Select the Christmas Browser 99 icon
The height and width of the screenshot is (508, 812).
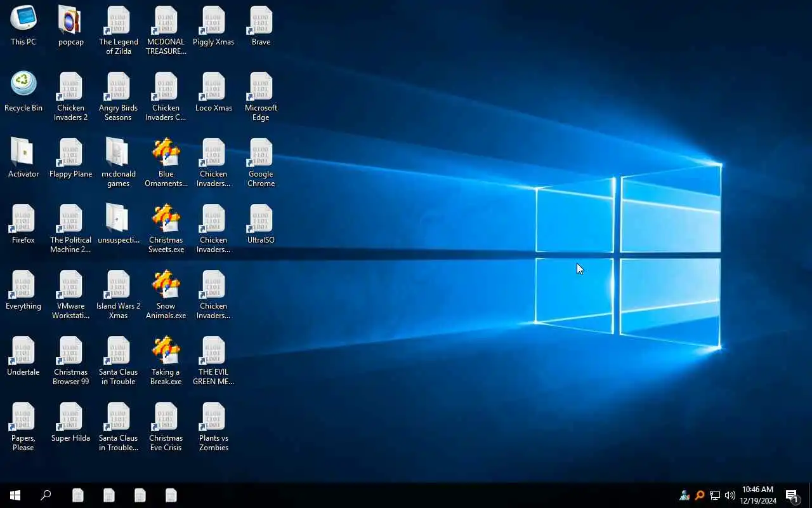coord(71,360)
